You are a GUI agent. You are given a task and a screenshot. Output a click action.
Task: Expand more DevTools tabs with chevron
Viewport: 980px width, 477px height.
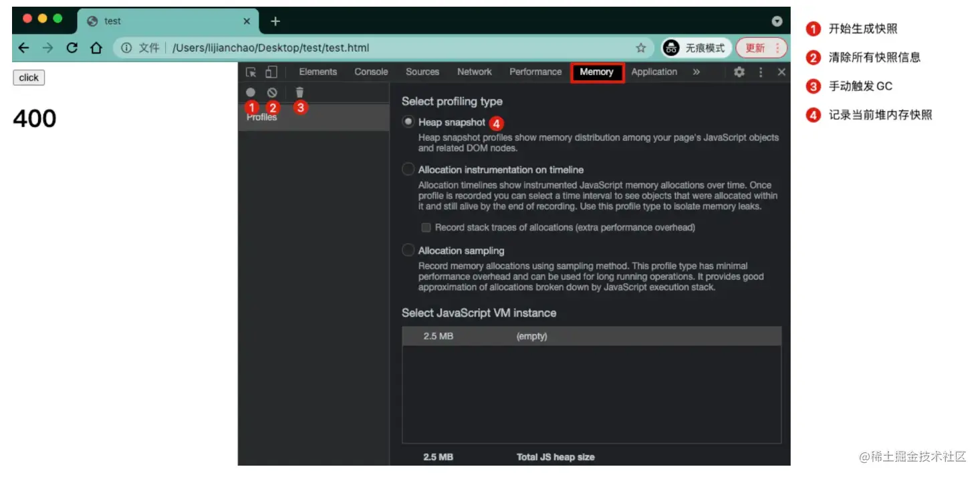(x=696, y=72)
